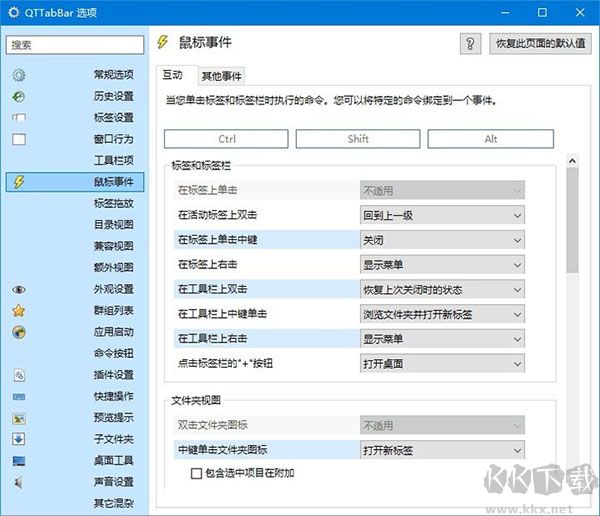Select the 外观设置 eye icon
Image resolution: width=600 pixels, height=516 pixels.
click(19, 289)
